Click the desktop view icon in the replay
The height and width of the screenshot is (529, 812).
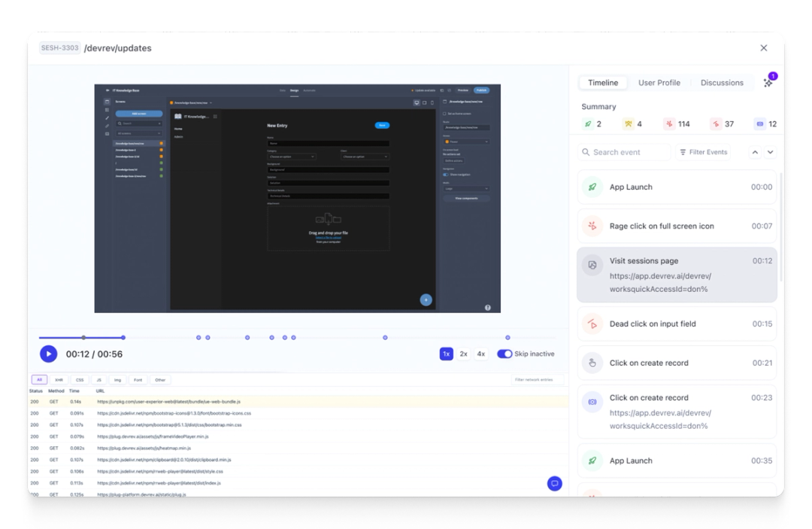[x=417, y=102]
